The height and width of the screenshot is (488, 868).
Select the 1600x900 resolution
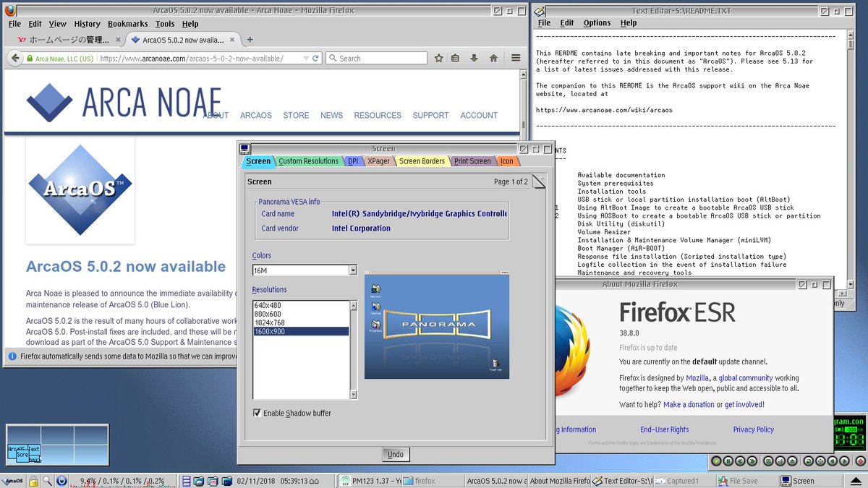point(301,331)
